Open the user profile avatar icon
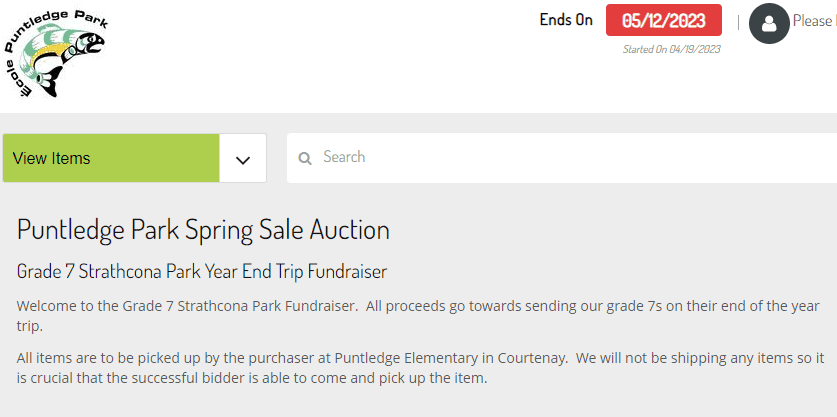 [x=769, y=23]
